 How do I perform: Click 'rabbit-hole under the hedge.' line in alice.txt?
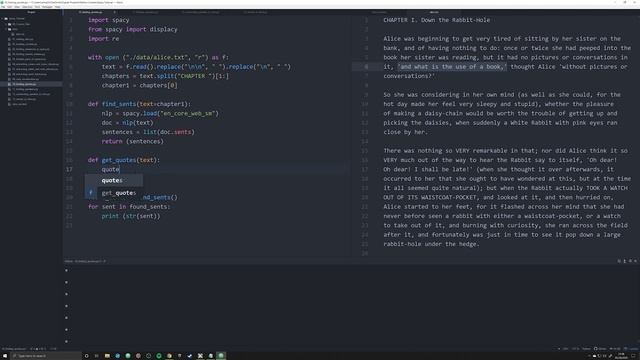[431, 244]
